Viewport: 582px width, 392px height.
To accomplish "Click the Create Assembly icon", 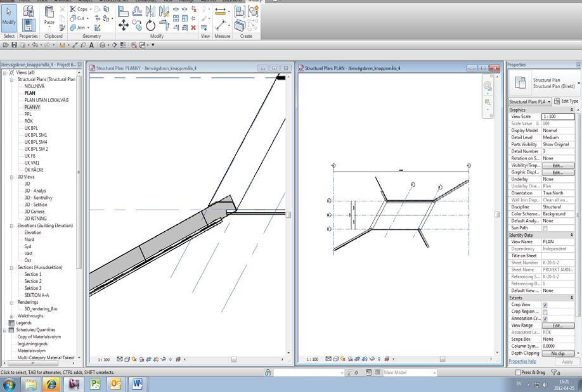I will tap(240, 12).
